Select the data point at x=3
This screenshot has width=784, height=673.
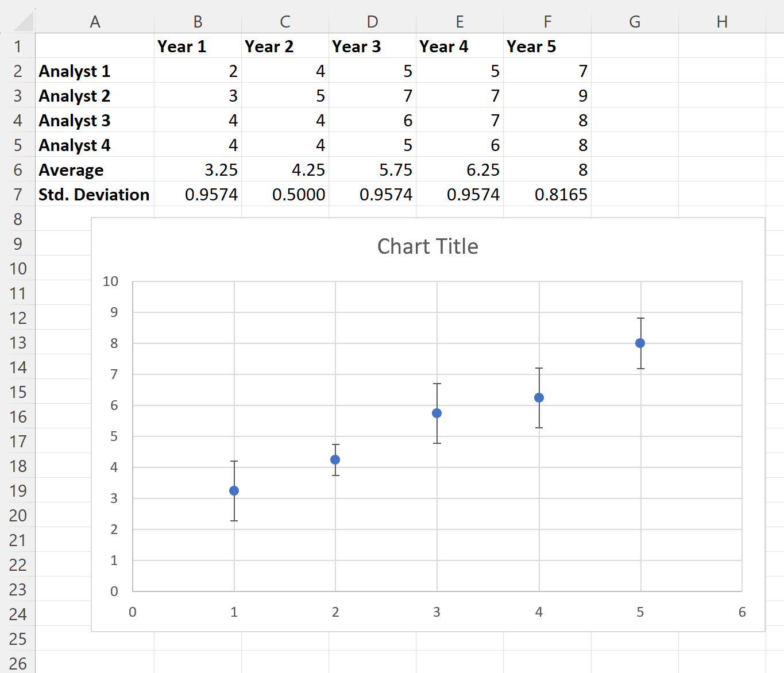click(x=437, y=413)
